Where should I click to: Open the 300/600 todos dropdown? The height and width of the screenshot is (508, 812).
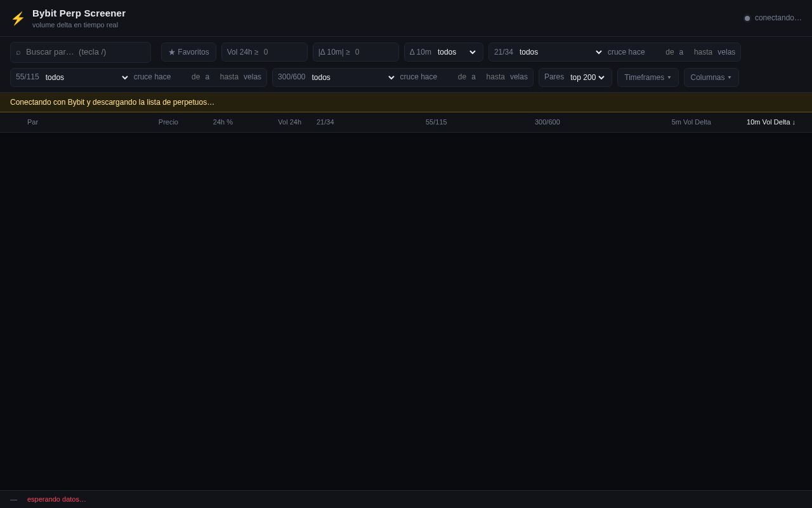pyautogui.click(x=353, y=77)
